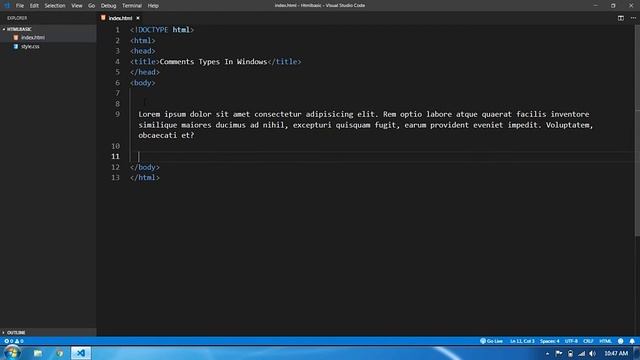Click the errors and warnings status indicator

(14, 341)
